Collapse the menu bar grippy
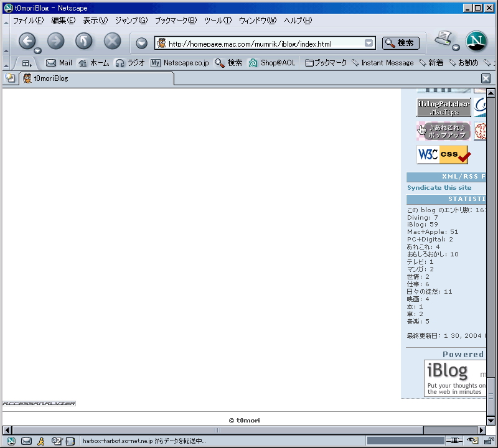Image resolution: width=498 pixels, height=448 pixels. point(6,21)
